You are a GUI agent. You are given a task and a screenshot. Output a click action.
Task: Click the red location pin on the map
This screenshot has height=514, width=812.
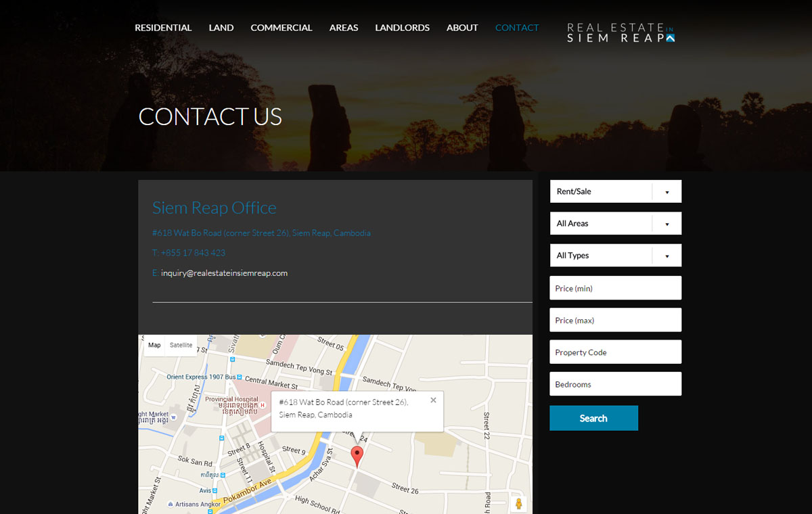(357, 456)
